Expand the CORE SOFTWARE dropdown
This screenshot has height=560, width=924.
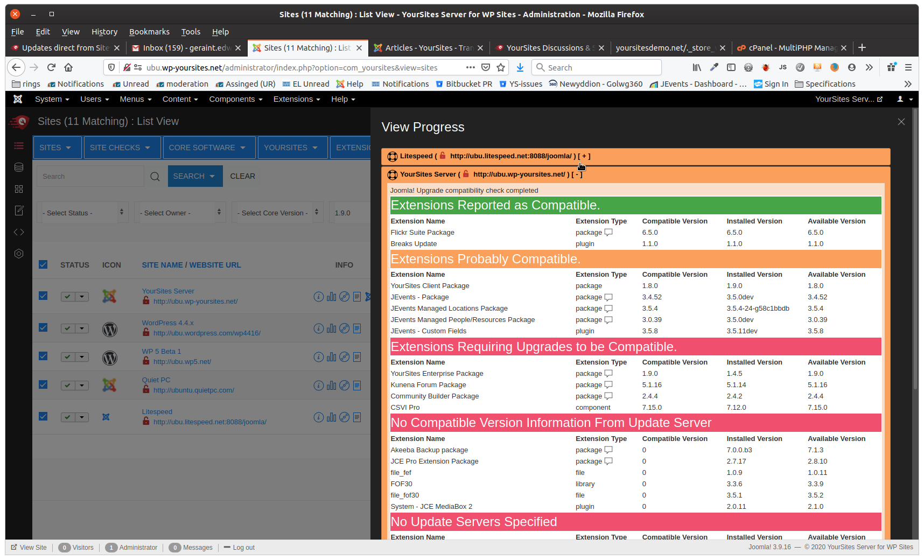coord(209,148)
